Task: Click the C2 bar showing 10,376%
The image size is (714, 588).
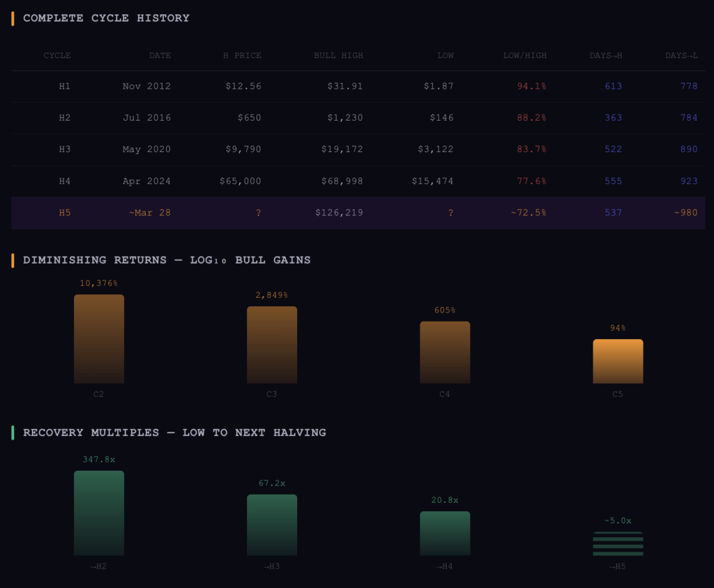Action: (x=99, y=339)
